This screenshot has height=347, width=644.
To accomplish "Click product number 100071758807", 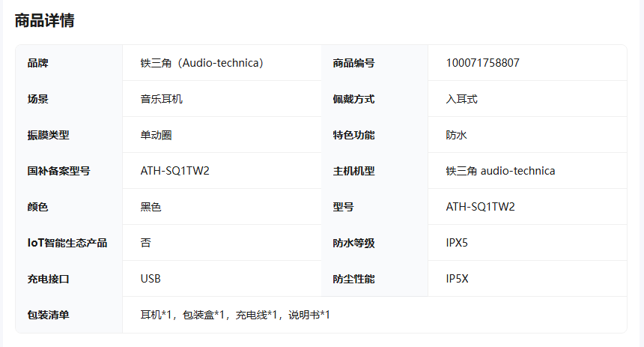I will (x=482, y=63).
